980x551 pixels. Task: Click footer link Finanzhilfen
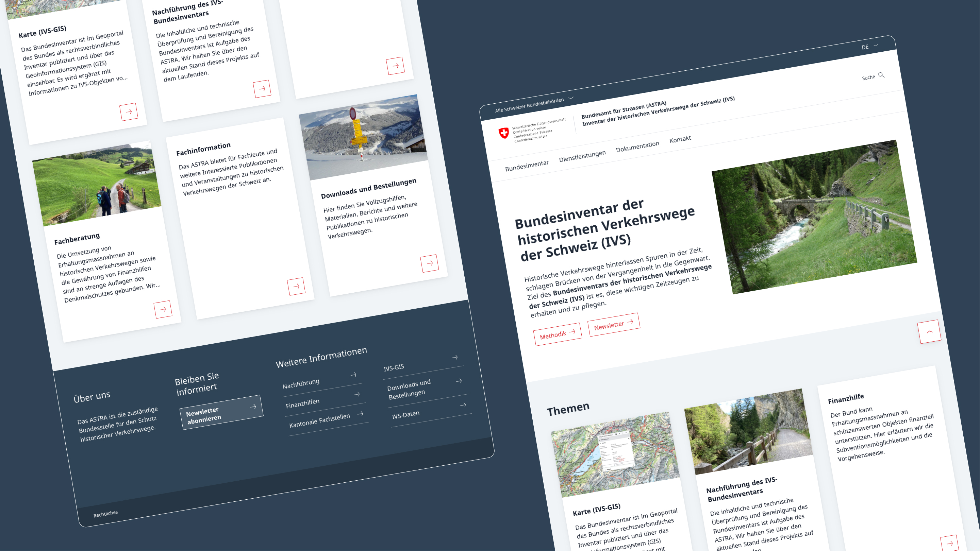(302, 403)
